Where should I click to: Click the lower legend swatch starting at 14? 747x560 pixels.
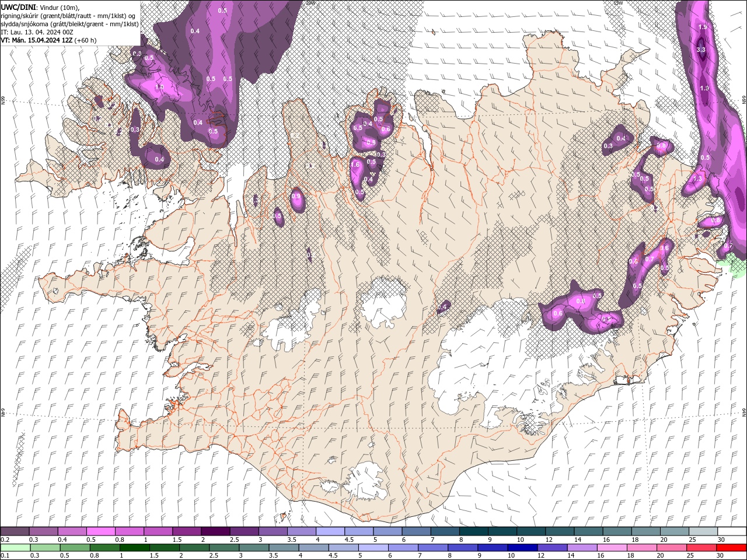point(581,548)
